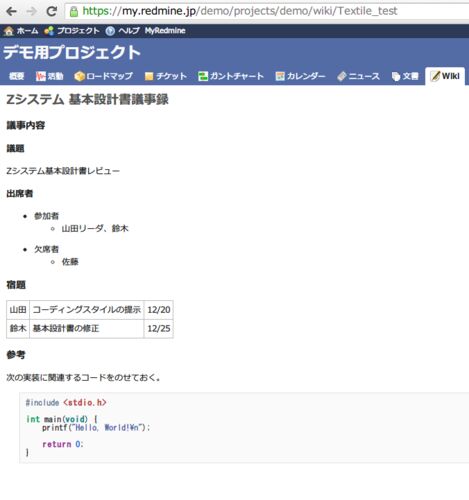Click the printf Hello World code line
The height and width of the screenshot is (500, 469).
(x=96, y=428)
